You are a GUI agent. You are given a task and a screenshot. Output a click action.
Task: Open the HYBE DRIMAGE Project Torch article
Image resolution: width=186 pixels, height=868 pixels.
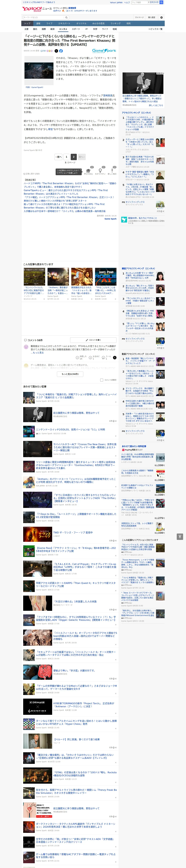click(x=84, y=705)
